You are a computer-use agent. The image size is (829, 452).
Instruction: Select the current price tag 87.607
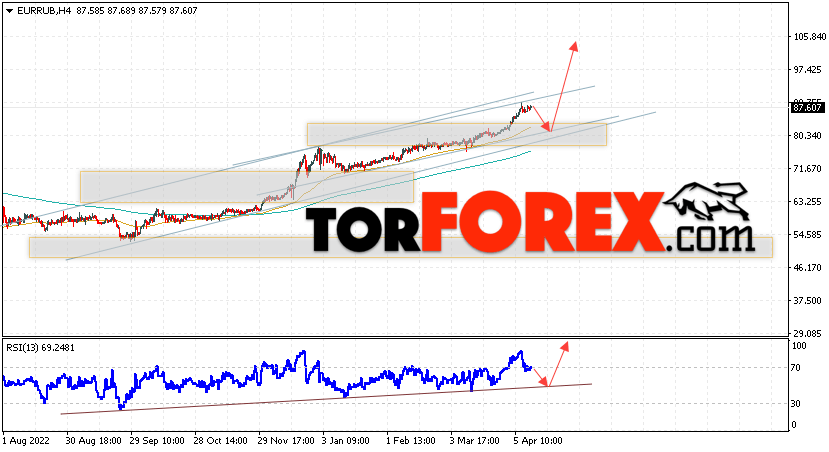tap(807, 108)
